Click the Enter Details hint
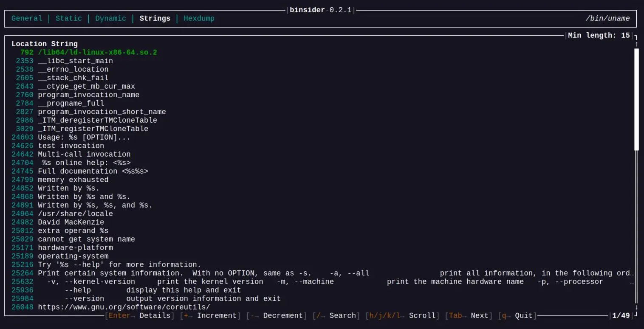644x329 pixels. (x=140, y=316)
